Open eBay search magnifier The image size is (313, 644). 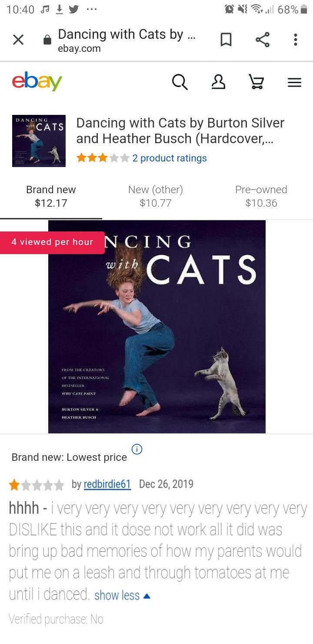(180, 82)
